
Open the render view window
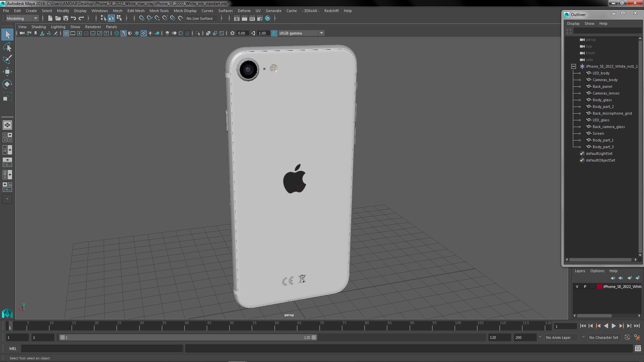(237, 18)
